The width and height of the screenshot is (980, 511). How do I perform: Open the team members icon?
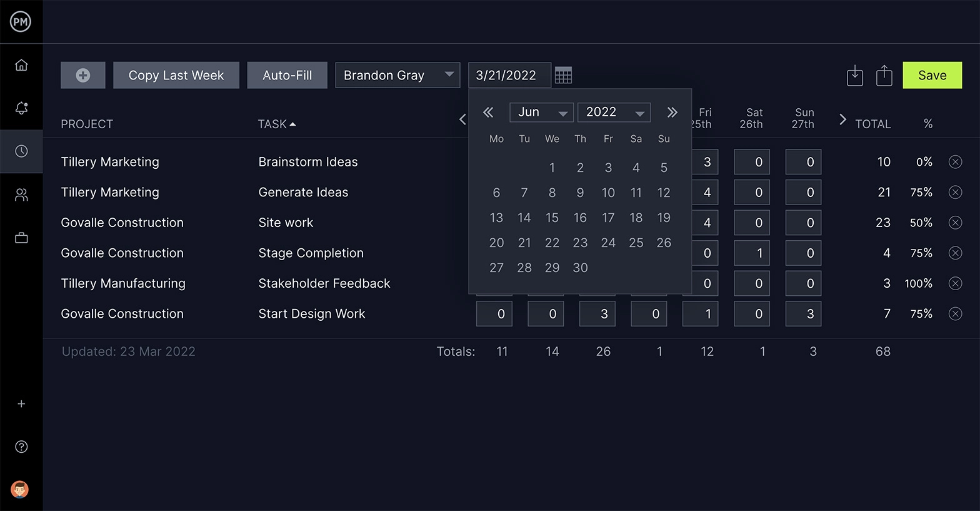click(x=21, y=195)
